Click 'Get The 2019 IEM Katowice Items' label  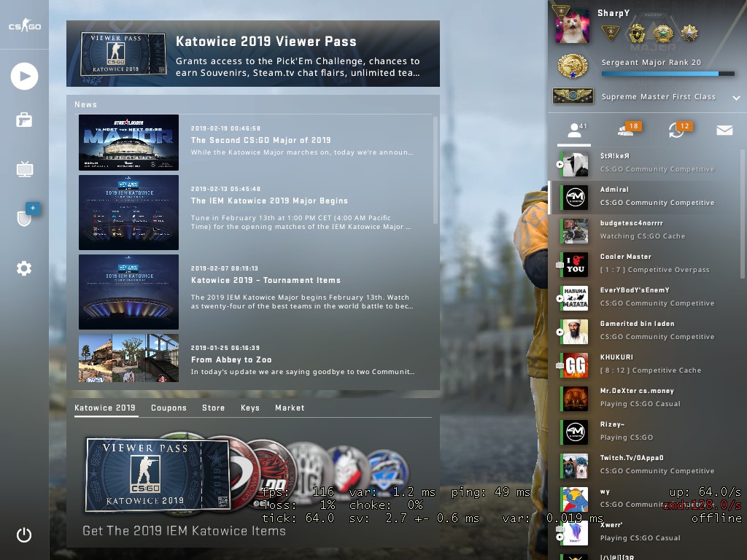coord(184,531)
